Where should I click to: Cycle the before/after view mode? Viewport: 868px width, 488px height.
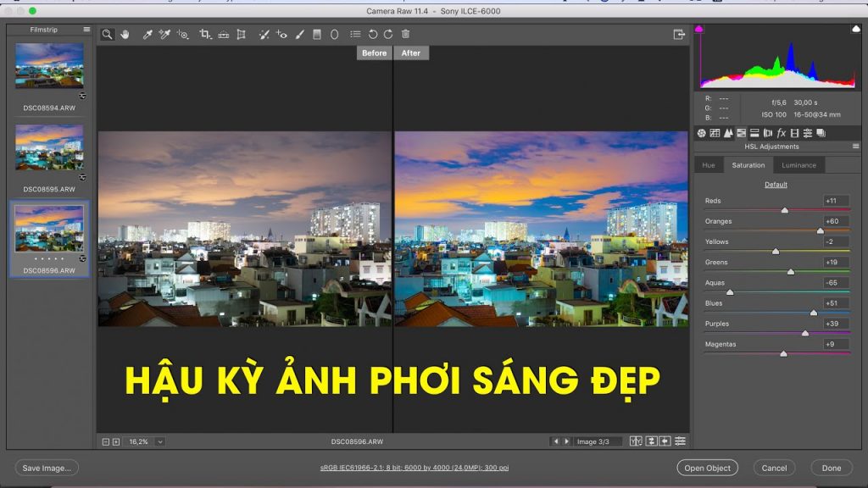coord(636,441)
